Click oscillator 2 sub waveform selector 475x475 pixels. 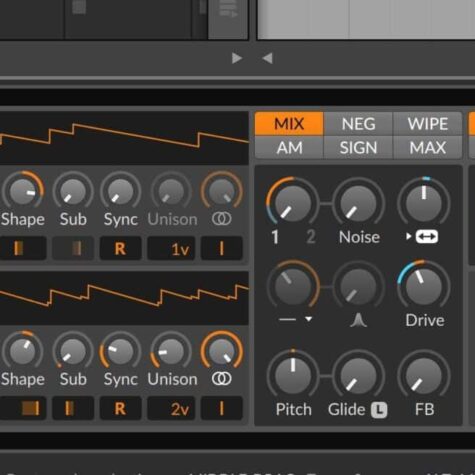[x=73, y=408]
